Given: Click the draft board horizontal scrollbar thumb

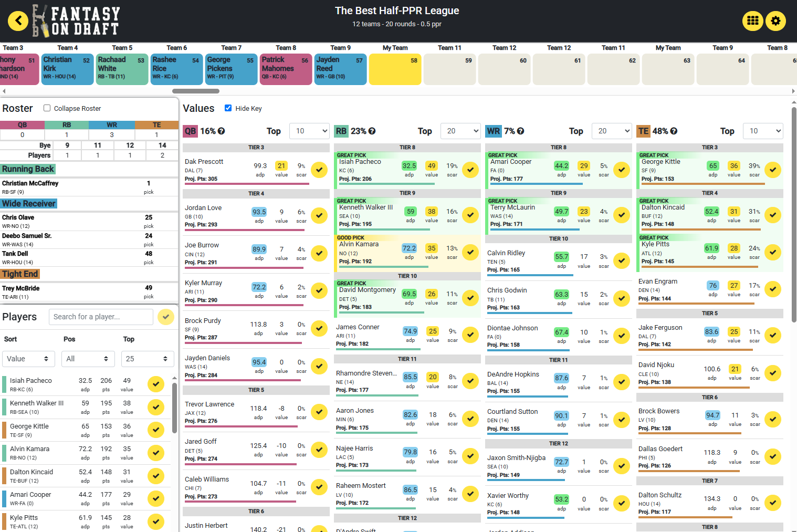Looking at the screenshot, I should (x=196, y=91).
